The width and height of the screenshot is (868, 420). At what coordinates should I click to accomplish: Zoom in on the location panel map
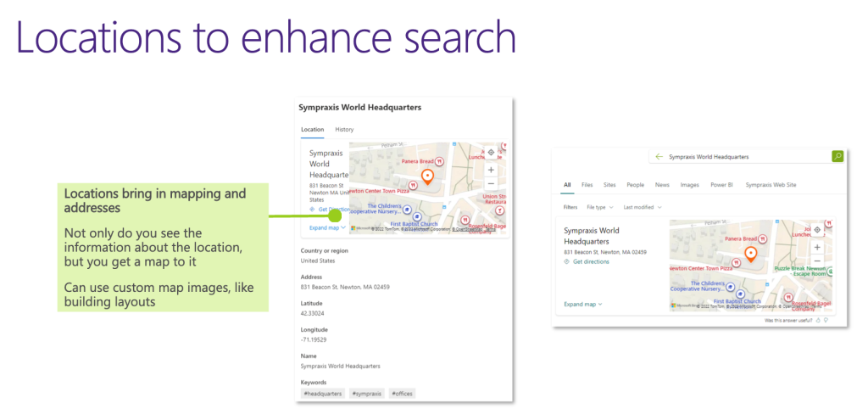pyautogui.click(x=491, y=170)
